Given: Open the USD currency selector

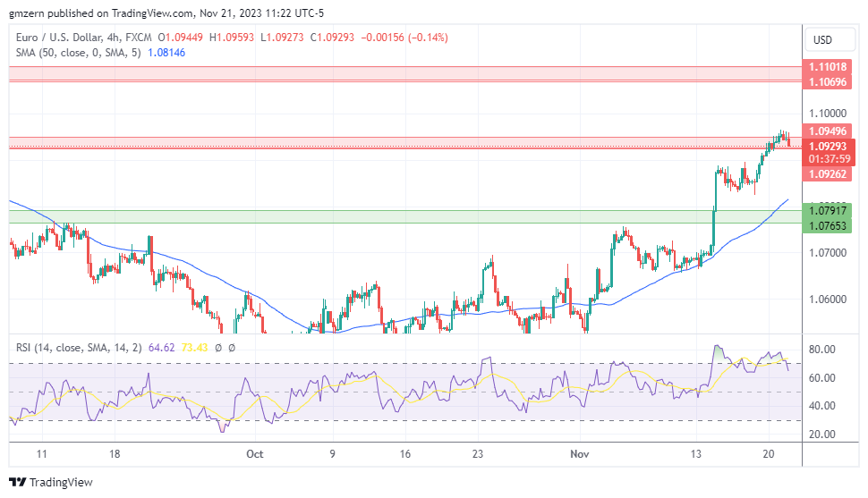Looking at the screenshot, I should [829, 40].
